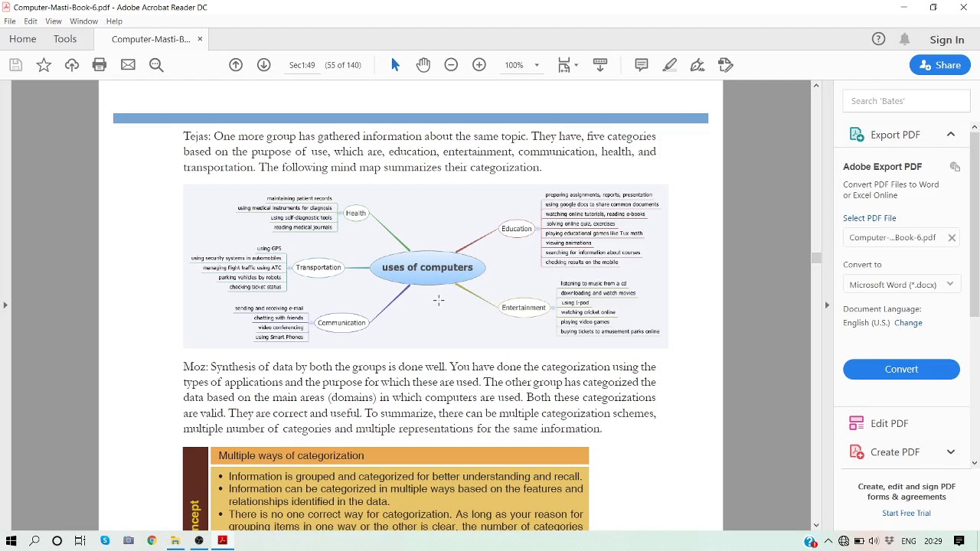Click the page number field Sec1:49
980x551 pixels.
(302, 65)
